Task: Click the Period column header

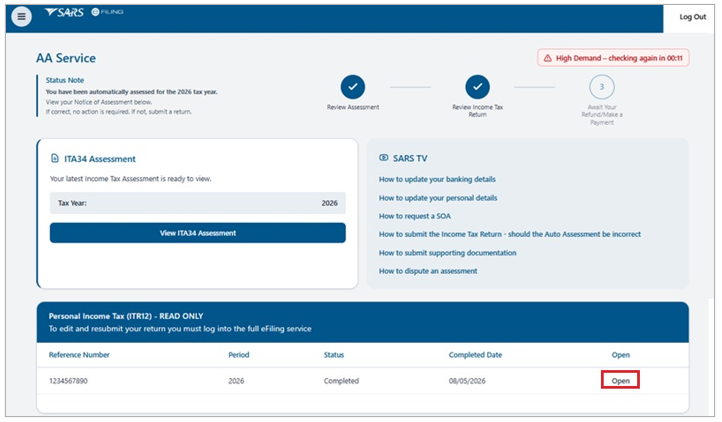Action: (239, 355)
